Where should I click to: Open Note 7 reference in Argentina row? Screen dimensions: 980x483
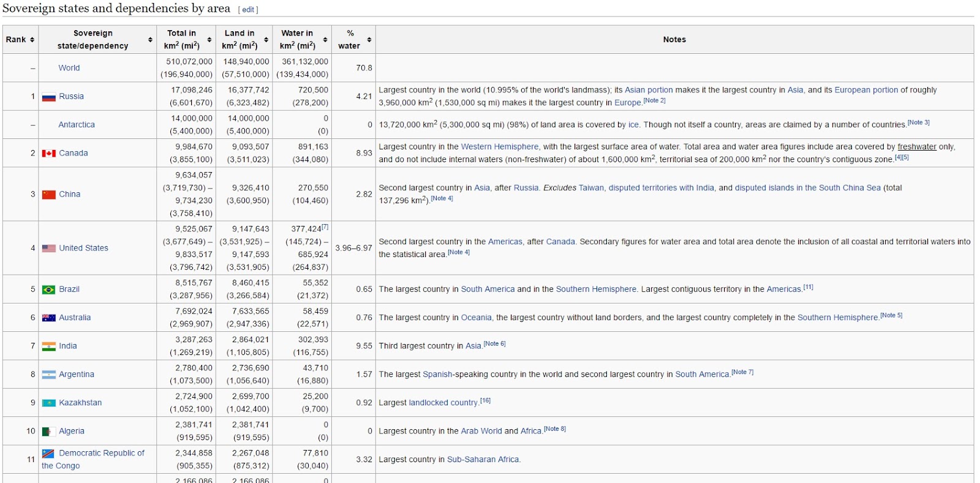pos(742,372)
